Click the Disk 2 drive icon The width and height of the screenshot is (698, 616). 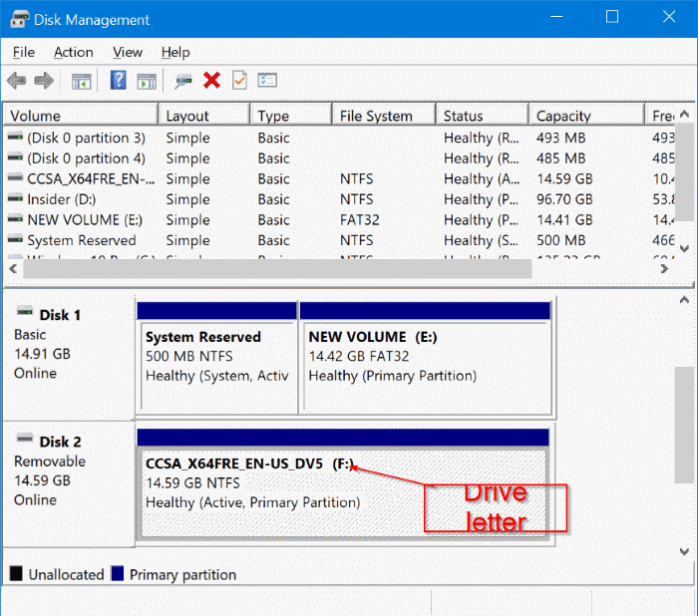25,438
